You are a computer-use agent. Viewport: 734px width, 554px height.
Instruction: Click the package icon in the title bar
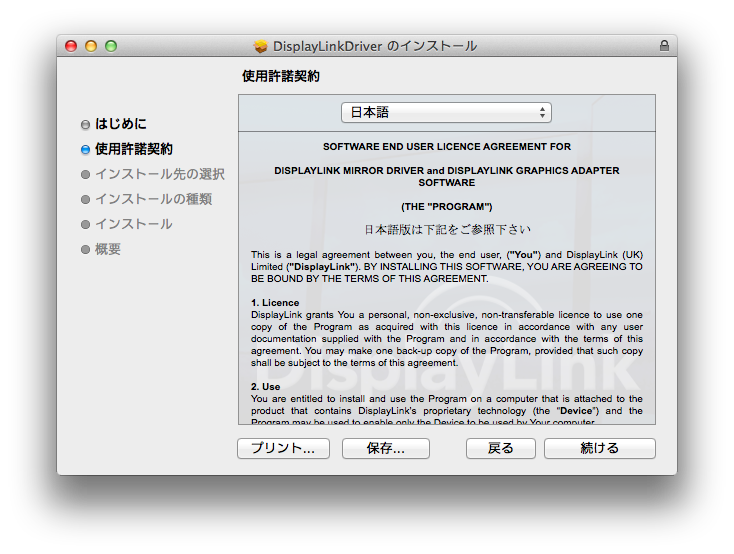click(261, 46)
